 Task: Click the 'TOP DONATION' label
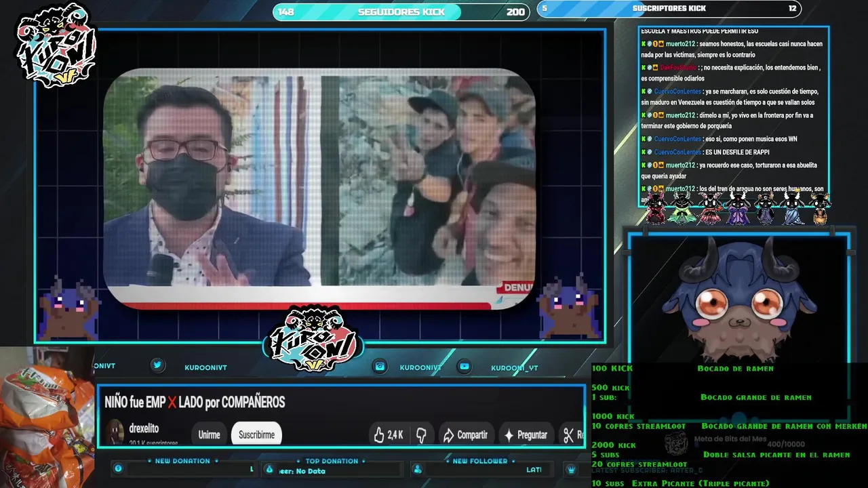(x=332, y=461)
